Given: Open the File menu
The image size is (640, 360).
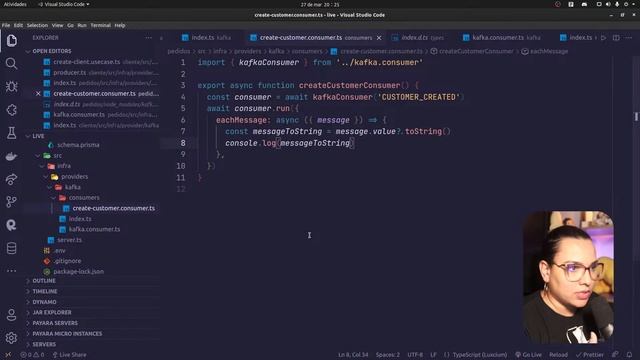Looking at the screenshot, I should (x=6, y=25).
